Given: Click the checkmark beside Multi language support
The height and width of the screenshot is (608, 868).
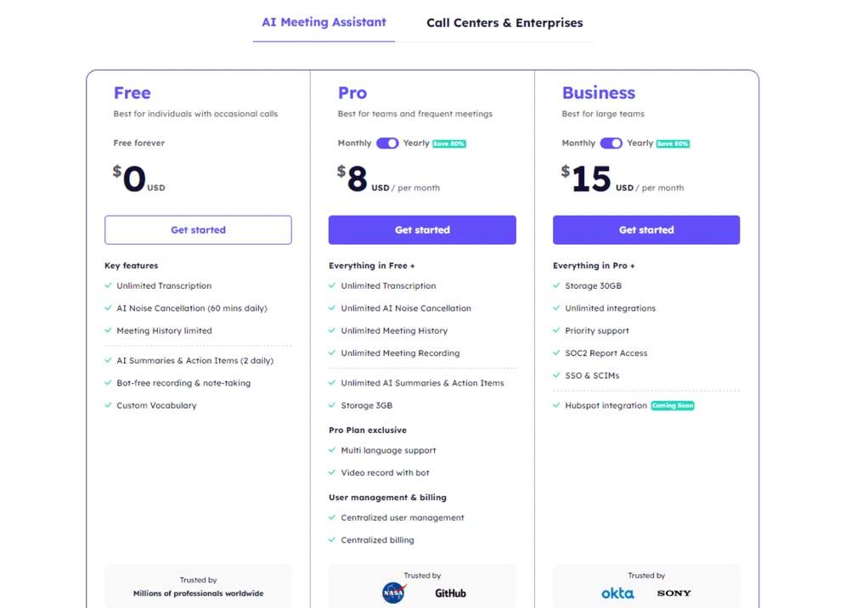Looking at the screenshot, I should click(x=332, y=450).
